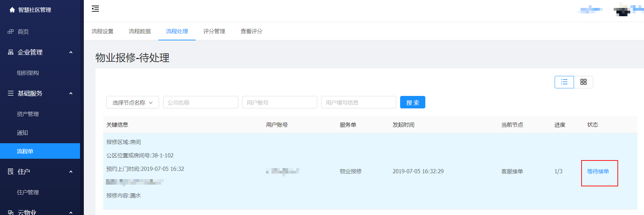The width and height of the screenshot is (644, 215).
Task: Click the 企业管理 organization icon
Action: click(11, 52)
